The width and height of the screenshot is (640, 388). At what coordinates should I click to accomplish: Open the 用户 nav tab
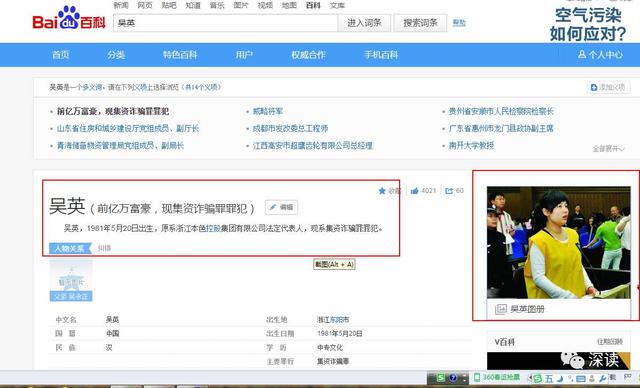coord(244,55)
